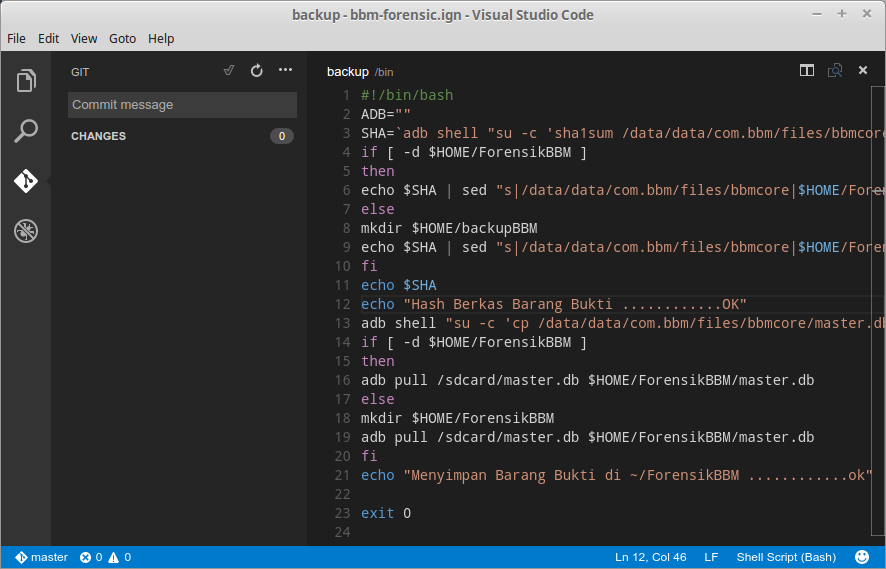The image size is (886, 569).
Task: Commit all with the checkmark icon
Action: (229, 71)
